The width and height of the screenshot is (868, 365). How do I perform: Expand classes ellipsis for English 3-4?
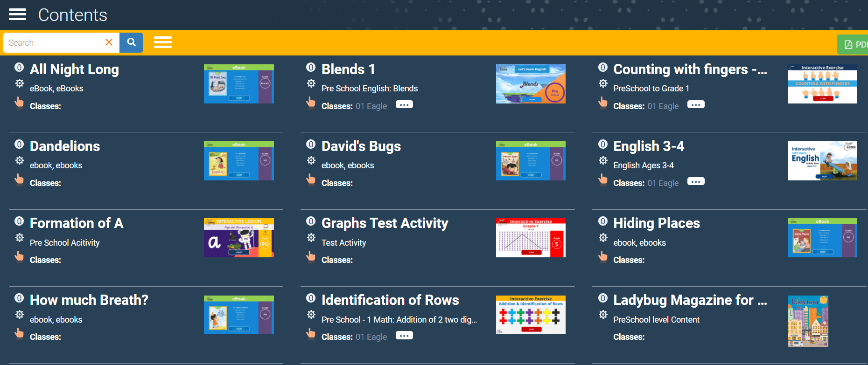pos(696,182)
